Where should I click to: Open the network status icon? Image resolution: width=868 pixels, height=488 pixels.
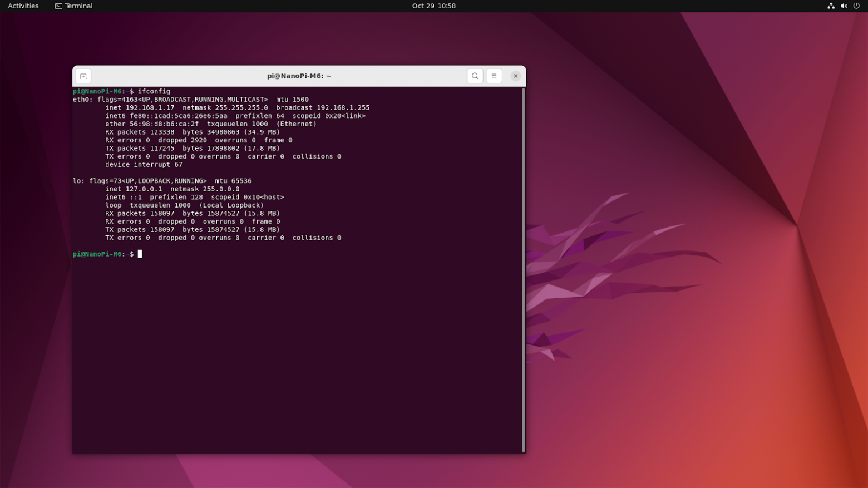pyautogui.click(x=831, y=6)
